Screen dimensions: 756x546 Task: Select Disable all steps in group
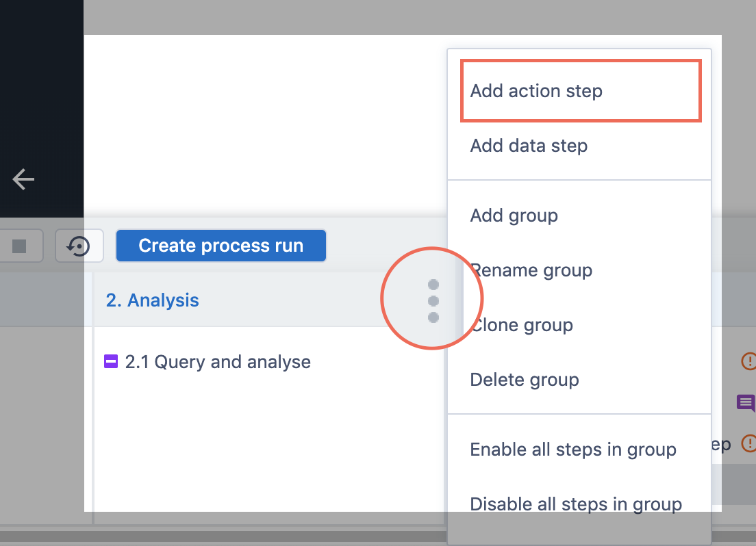pos(575,504)
